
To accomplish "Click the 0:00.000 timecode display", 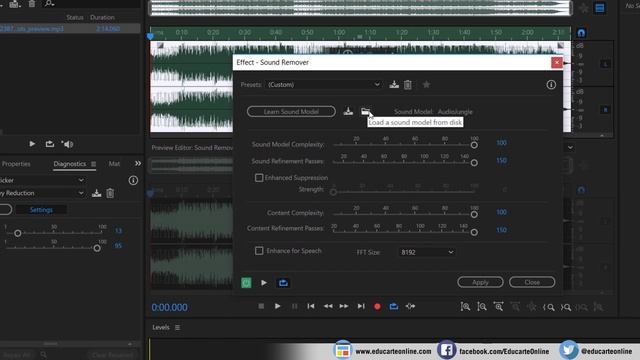I will tap(169, 307).
